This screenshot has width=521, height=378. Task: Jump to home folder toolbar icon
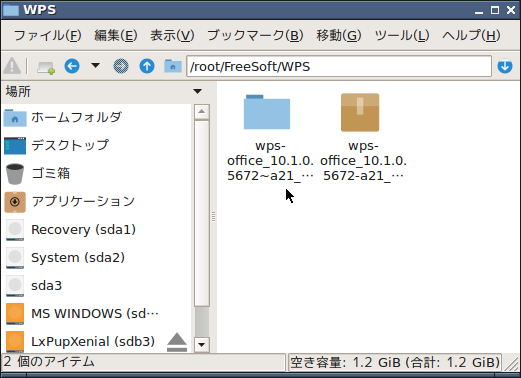pos(173,66)
